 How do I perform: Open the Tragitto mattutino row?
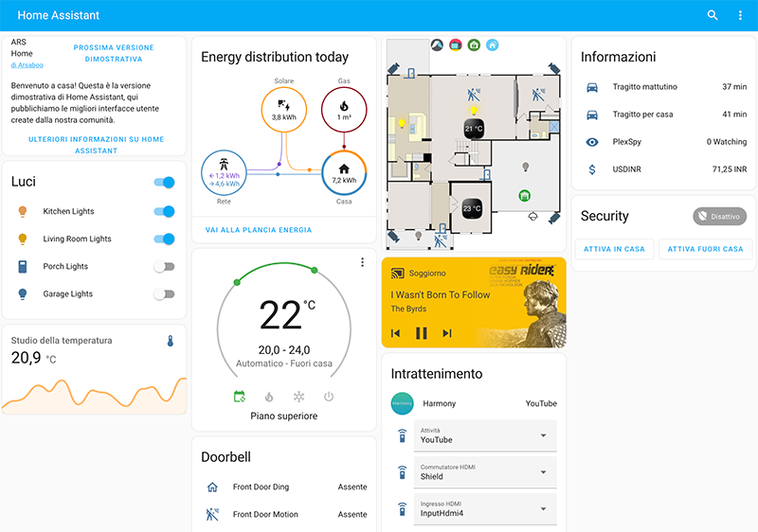click(664, 87)
